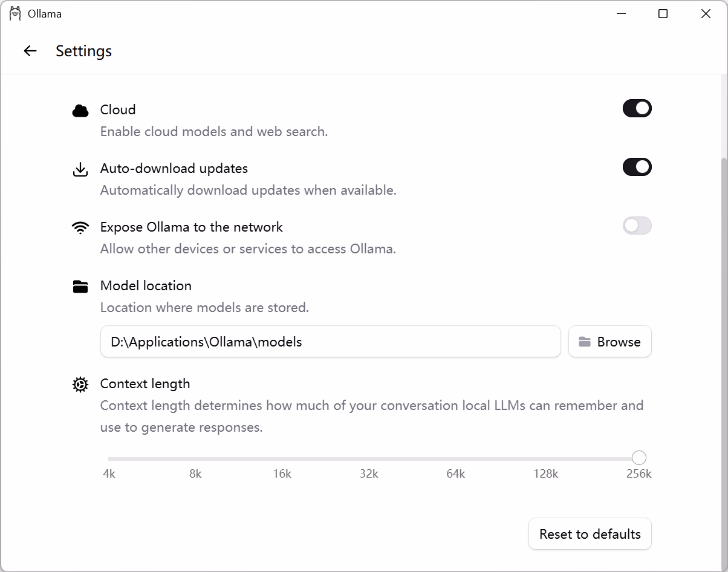Click the Wi-Fi icon for network exposure
Viewport: 728px width, 572px height.
pyautogui.click(x=80, y=228)
